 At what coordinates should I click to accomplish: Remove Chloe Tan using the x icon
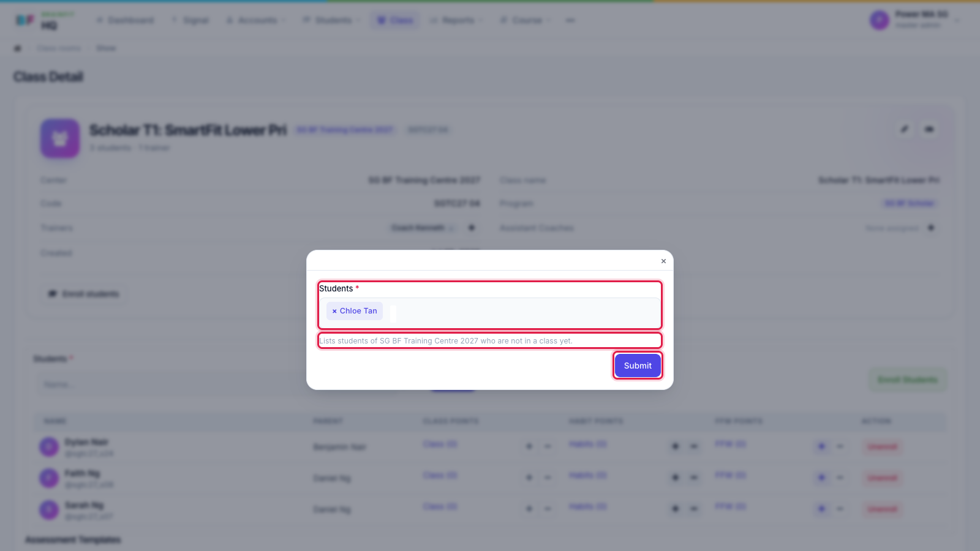334,311
